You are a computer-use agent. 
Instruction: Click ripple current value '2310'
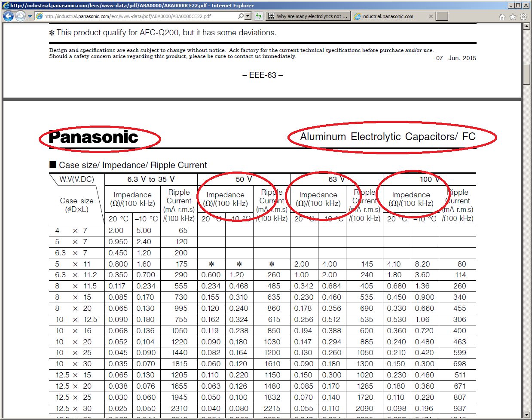click(179, 408)
